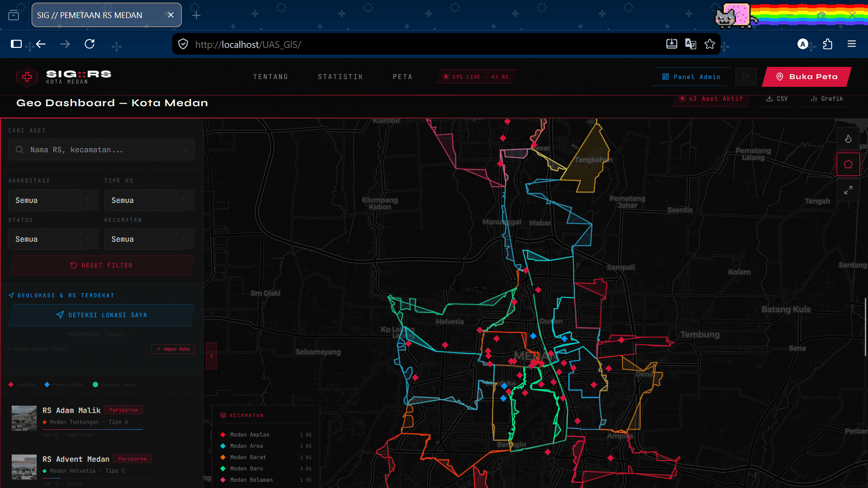Screen dimensions: 868x488
Task: Clear the search field with the X
Action: click(x=185, y=150)
